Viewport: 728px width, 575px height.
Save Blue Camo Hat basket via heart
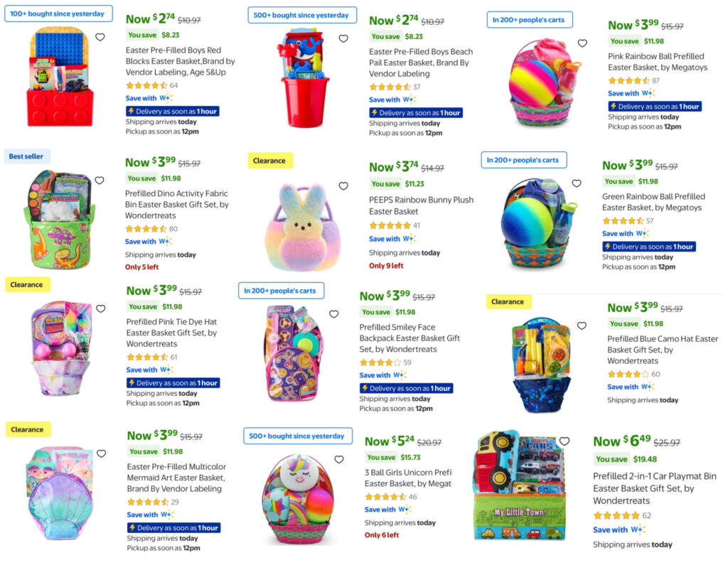[x=582, y=326]
